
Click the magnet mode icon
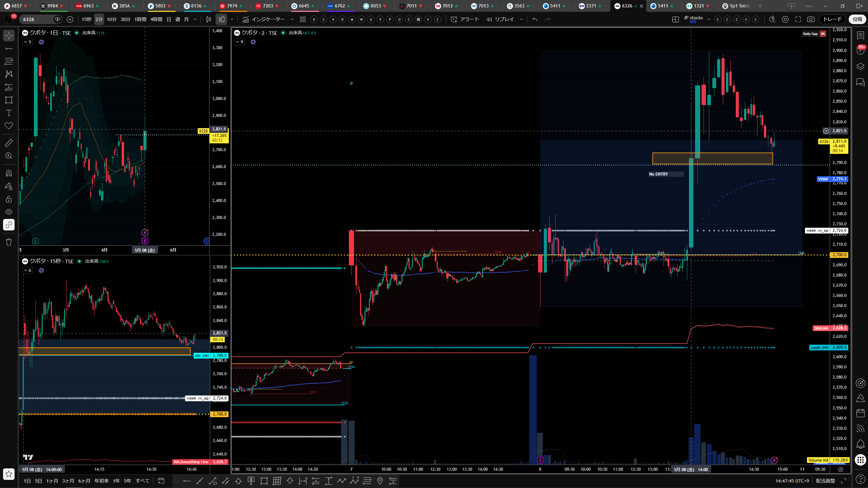pyautogui.click(x=9, y=173)
